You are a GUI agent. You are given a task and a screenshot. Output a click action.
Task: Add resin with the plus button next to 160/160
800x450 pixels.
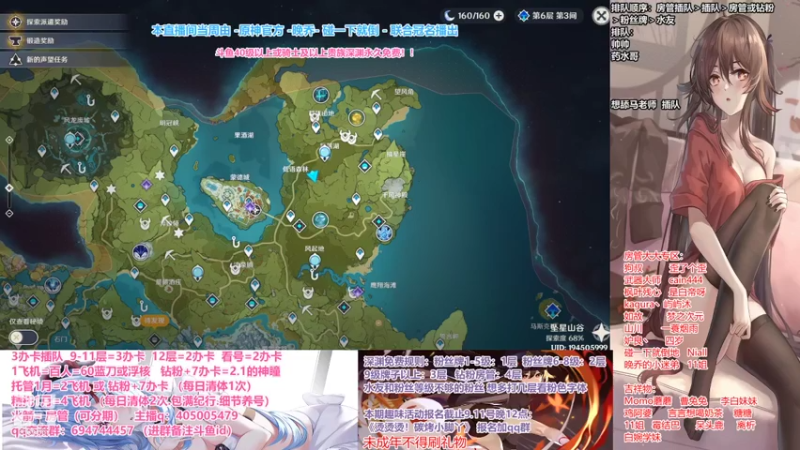tap(498, 16)
